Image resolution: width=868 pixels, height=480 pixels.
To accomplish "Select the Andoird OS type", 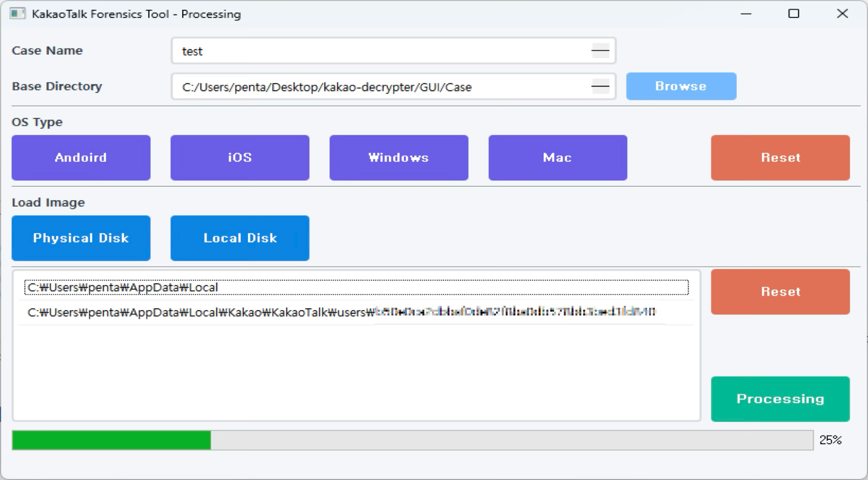I will pyautogui.click(x=81, y=158).
